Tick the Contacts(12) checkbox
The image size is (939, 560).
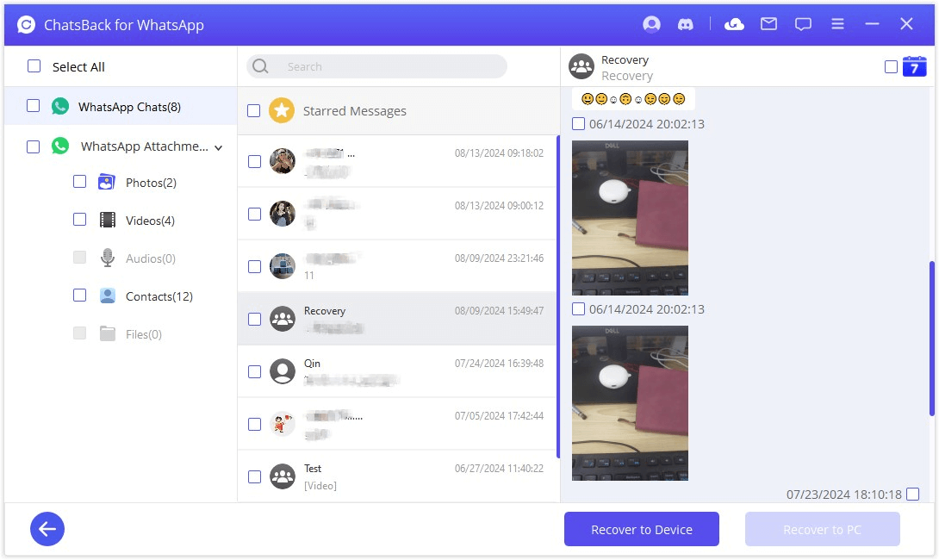[79, 296]
